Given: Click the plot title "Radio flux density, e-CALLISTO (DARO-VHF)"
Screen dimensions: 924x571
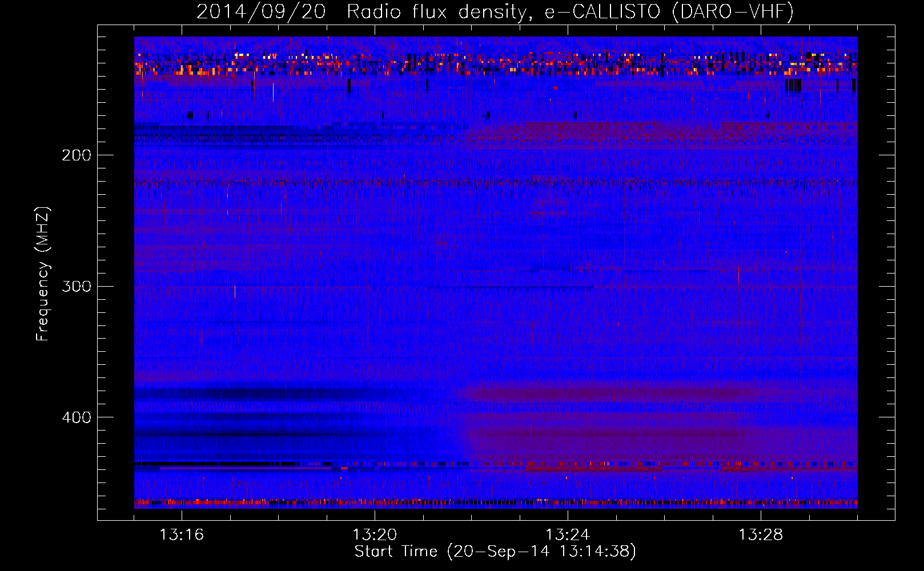Looking at the screenshot, I should [570, 12].
